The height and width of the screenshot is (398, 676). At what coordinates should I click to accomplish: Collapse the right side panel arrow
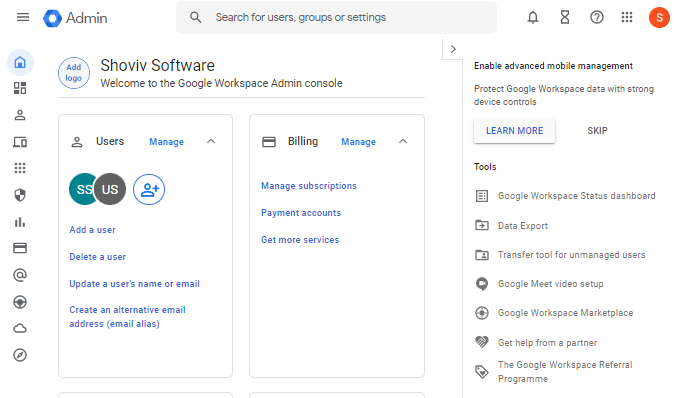click(x=453, y=49)
